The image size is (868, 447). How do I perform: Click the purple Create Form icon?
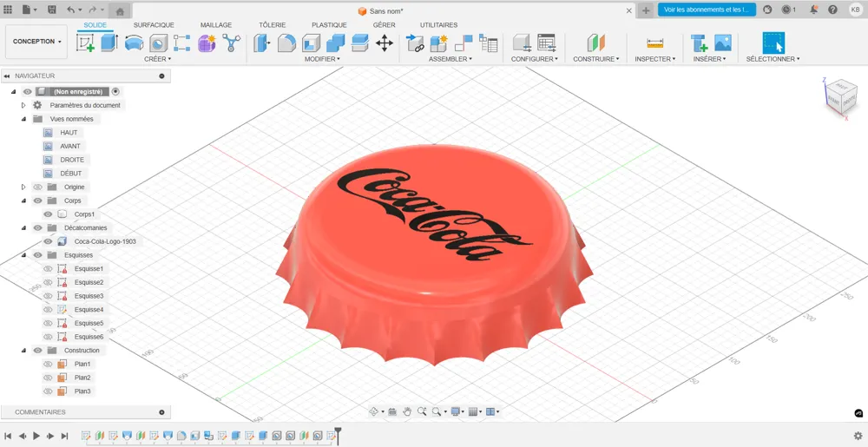[x=207, y=43]
